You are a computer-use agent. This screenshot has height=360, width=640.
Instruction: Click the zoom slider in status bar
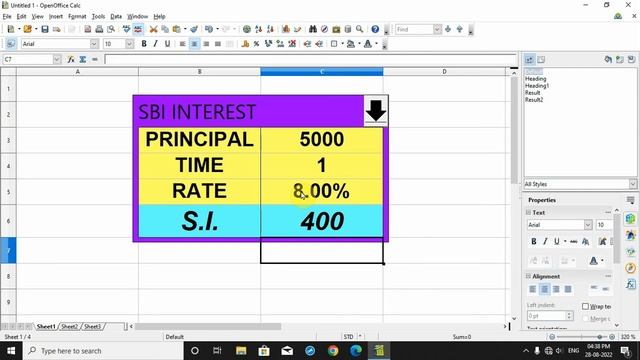click(x=582, y=337)
